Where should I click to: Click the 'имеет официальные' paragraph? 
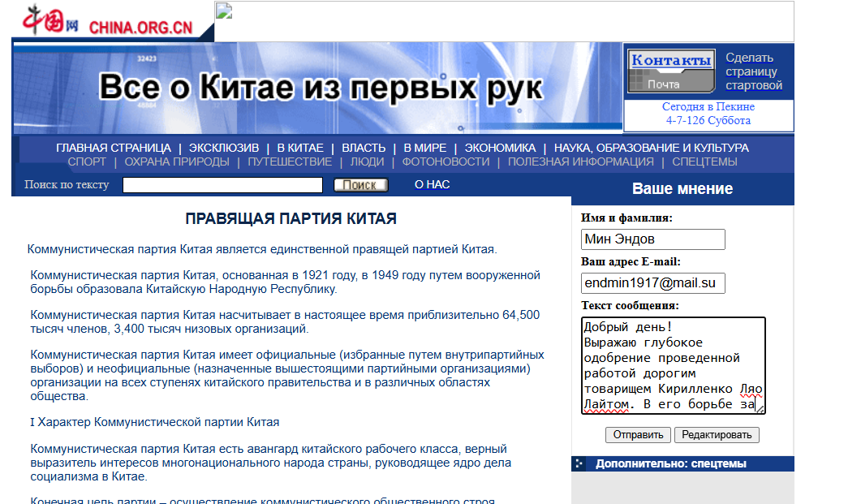(287, 376)
